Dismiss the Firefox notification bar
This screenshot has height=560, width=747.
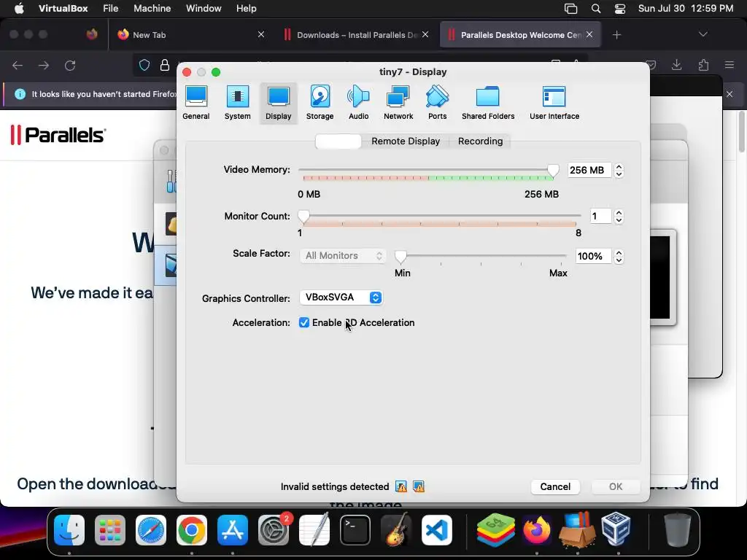pos(729,94)
